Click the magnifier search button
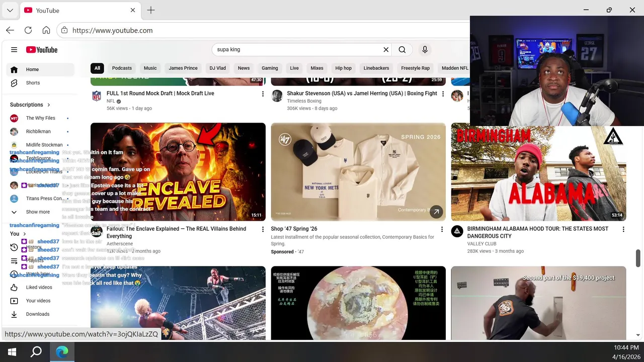 coord(402,50)
